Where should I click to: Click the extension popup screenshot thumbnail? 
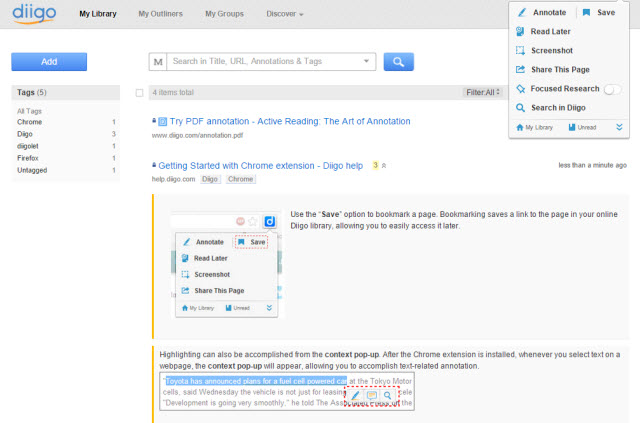point(227,265)
